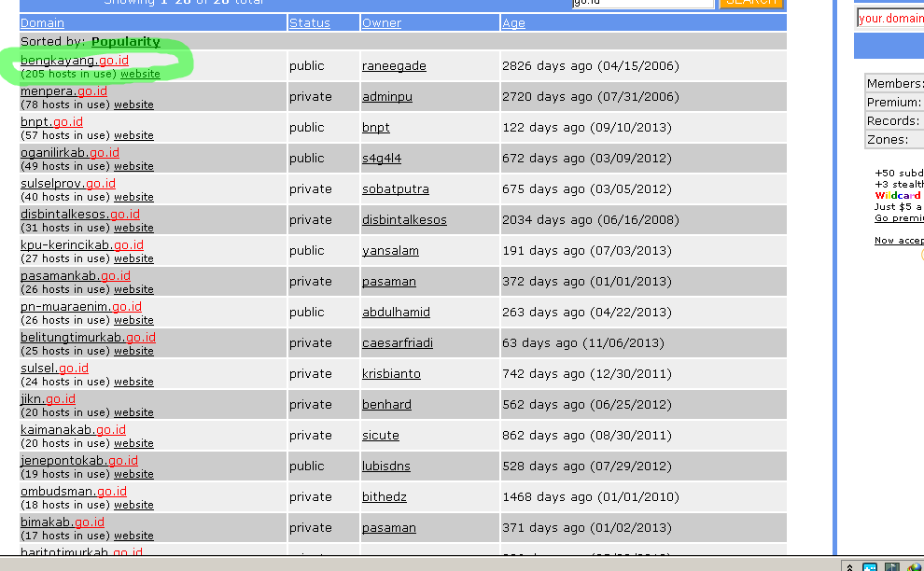Sort the table by the Owner column header
The width and height of the screenshot is (924, 571).
(382, 23)
